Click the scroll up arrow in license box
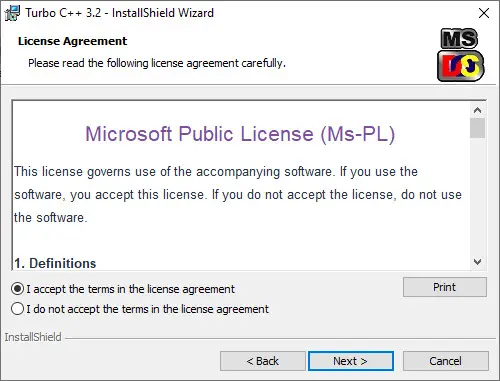The height and width of the screenshot is (381, 500). click(477, 110)
